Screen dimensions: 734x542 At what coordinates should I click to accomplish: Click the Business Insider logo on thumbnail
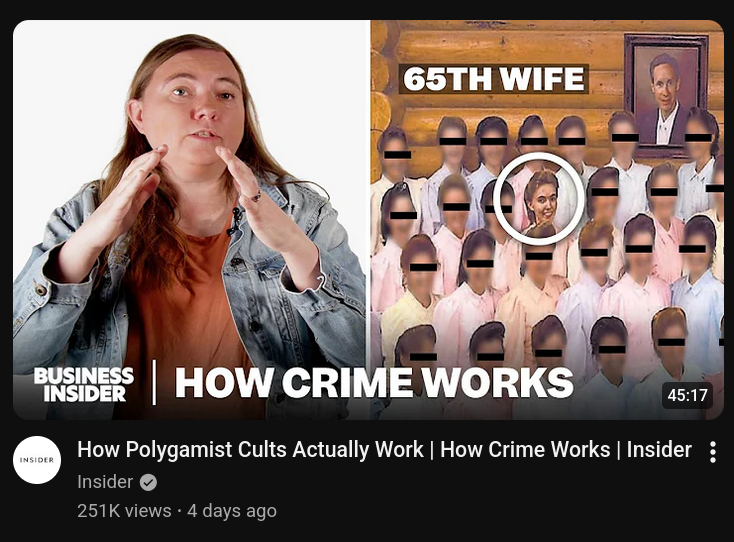coord(84,384)
